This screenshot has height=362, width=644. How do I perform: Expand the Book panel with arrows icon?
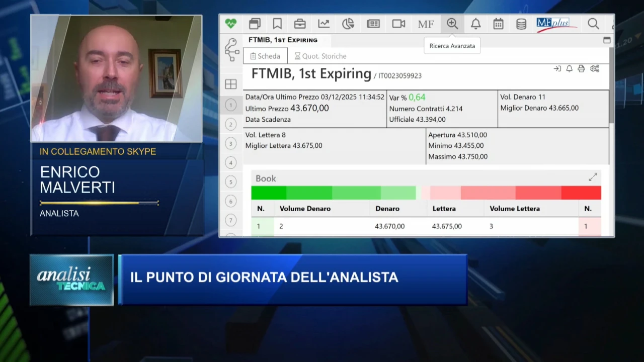593,177
